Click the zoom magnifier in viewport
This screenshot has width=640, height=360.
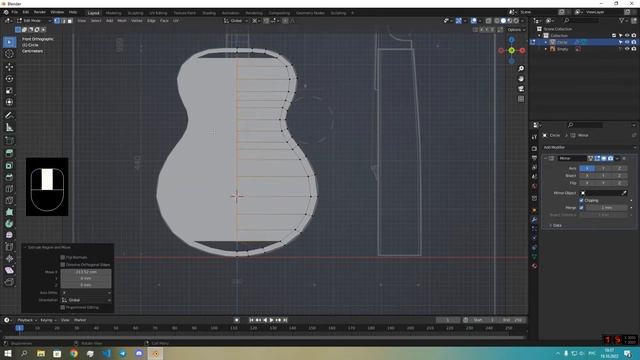521,69
